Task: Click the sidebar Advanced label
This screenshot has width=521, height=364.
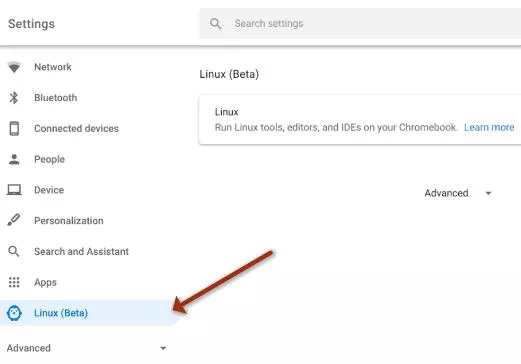Action: point(29,348)
